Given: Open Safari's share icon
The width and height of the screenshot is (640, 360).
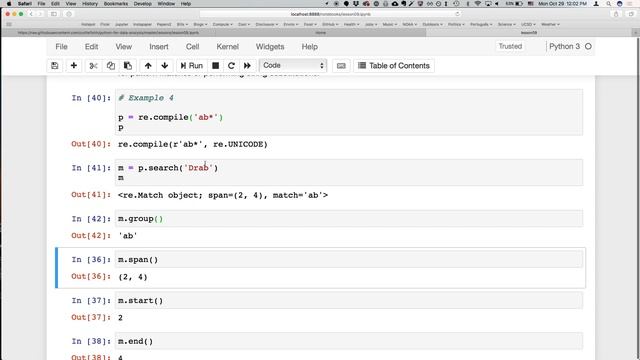Looking at the screenshot, I should tap(616, 14).
